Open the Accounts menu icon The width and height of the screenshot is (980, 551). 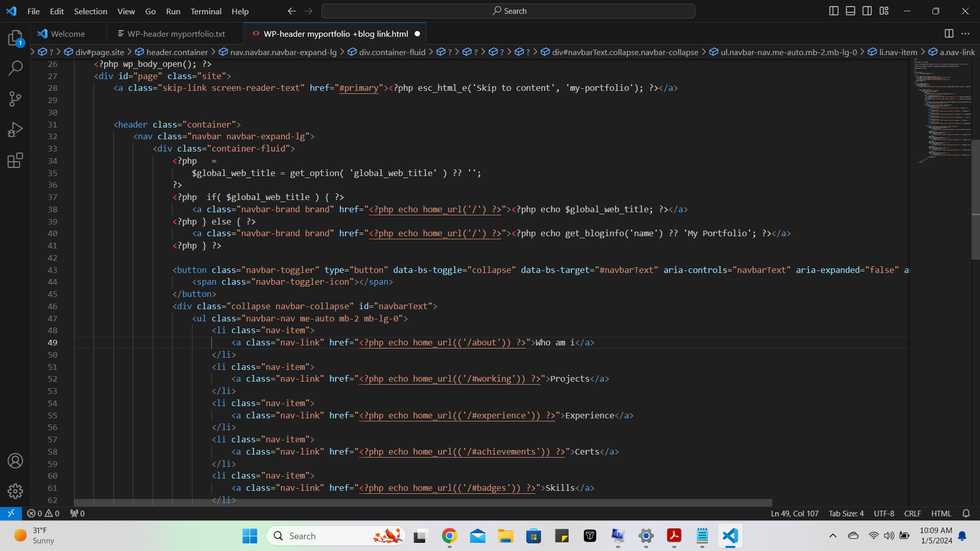pos(15,461)
